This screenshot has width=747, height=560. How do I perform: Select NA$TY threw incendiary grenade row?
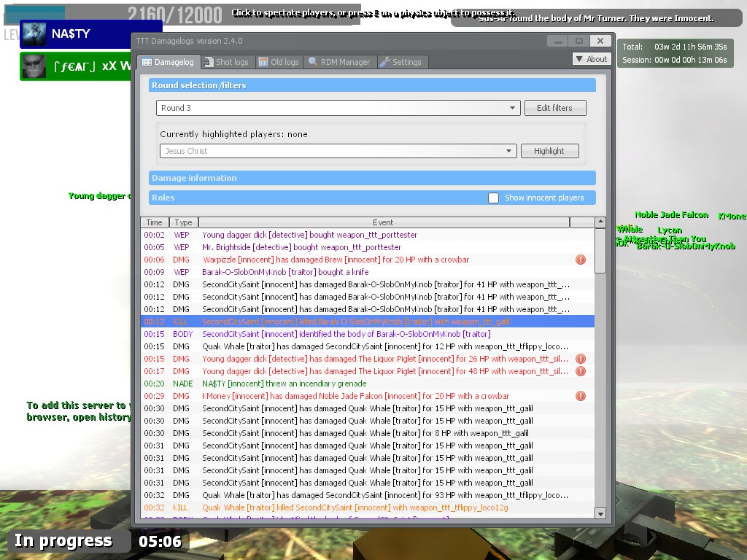368,384
